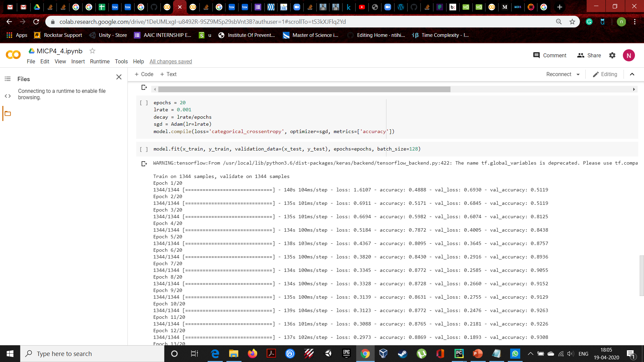Image resolution: width=644 pixels, height=362 pixels.
Task: Show hidden system tray icons
Action: click(530, 354)
